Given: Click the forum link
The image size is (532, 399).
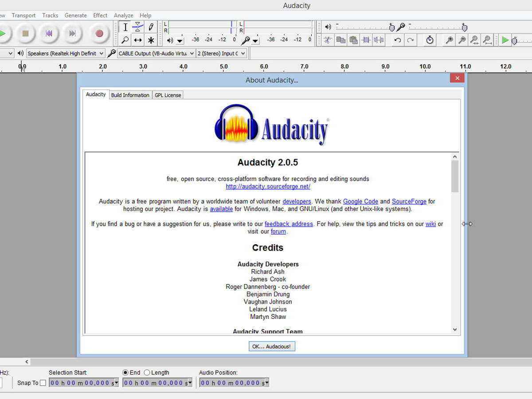Looking at the screenshot, I should (x=278, y=231).
